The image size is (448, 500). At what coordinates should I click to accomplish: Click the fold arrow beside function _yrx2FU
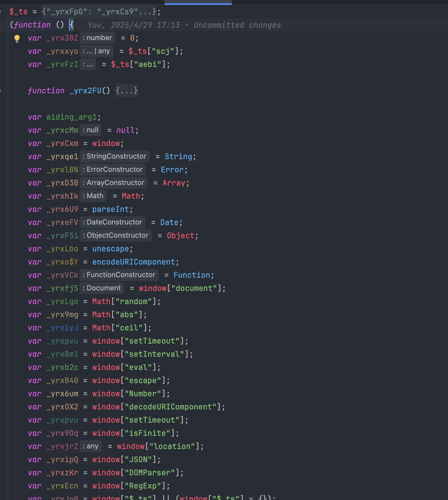click(1, 91)
